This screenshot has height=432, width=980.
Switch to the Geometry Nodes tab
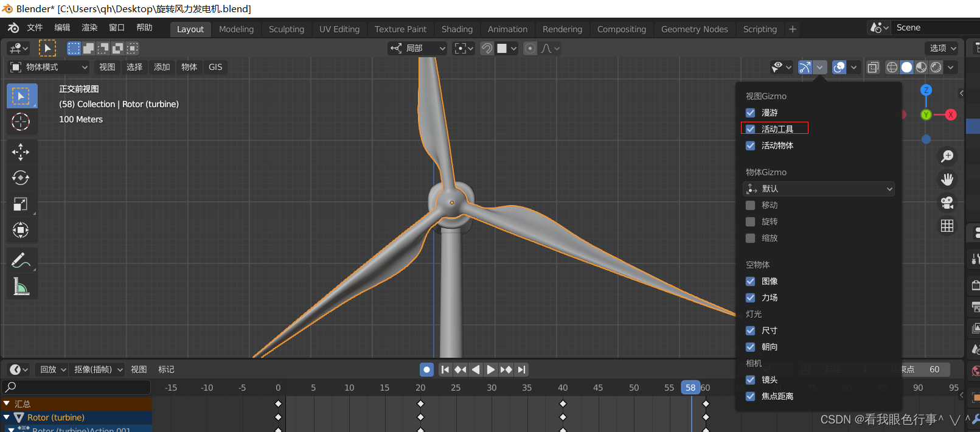click(x=694, y=29)
